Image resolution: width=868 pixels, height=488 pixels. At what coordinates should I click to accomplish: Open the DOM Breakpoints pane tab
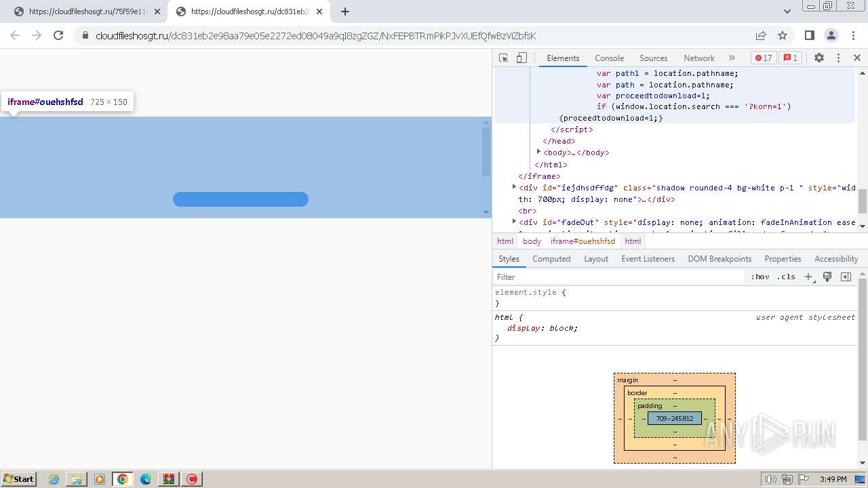719,259
